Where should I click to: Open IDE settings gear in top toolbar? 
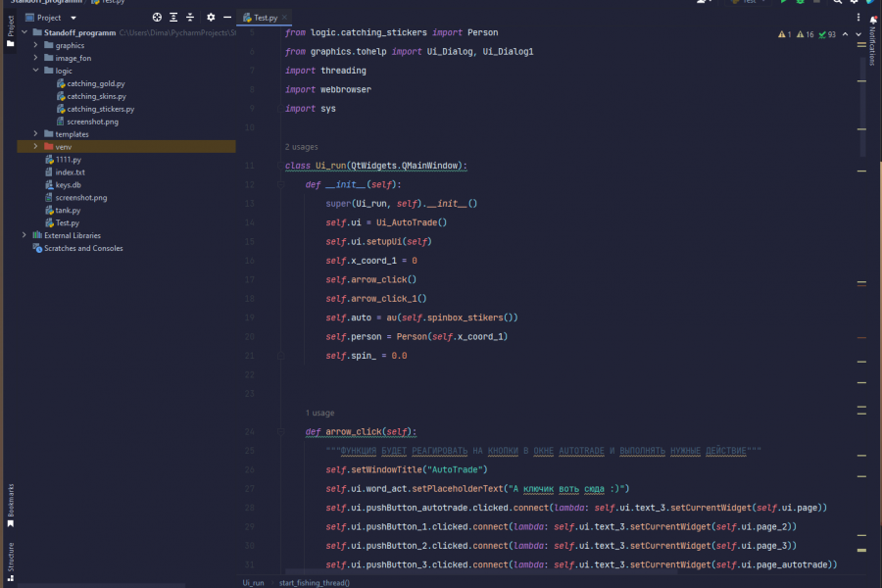coord(854,2)
